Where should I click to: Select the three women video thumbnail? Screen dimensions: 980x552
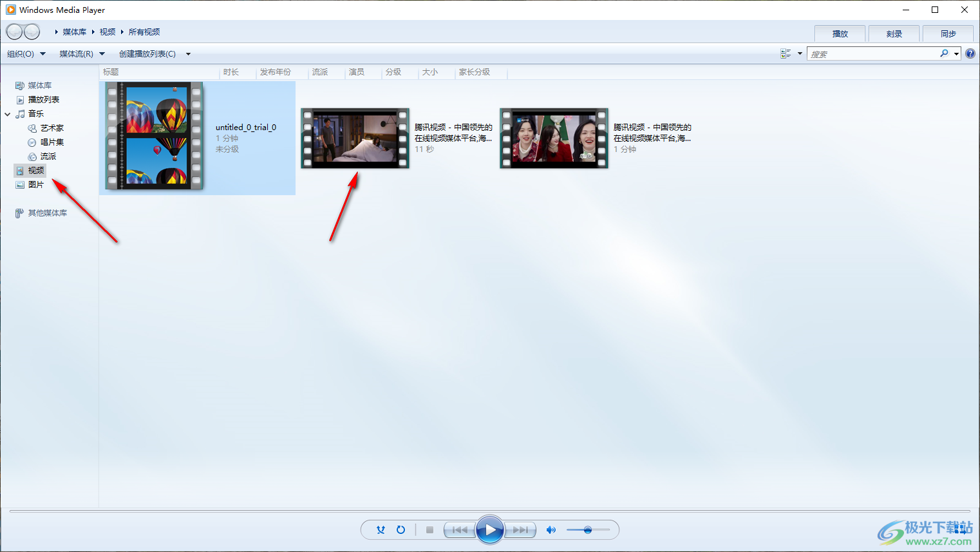(554, 138)
